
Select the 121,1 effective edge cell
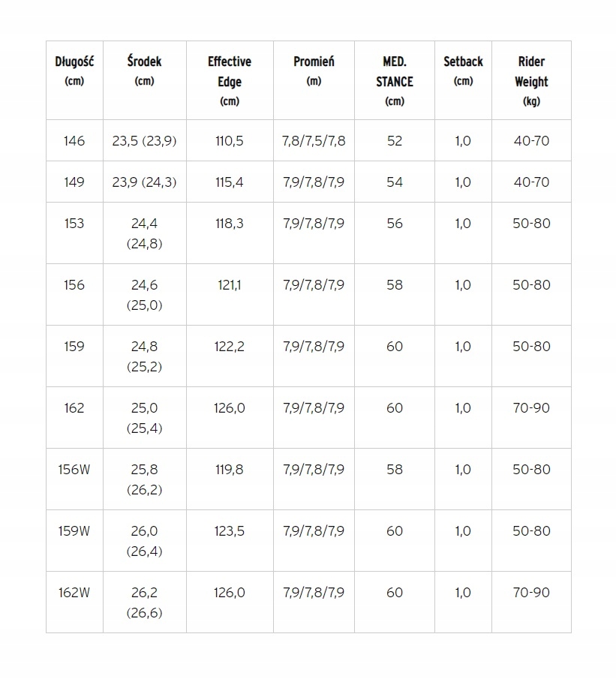pyautogui.click(x=229, y=285)
